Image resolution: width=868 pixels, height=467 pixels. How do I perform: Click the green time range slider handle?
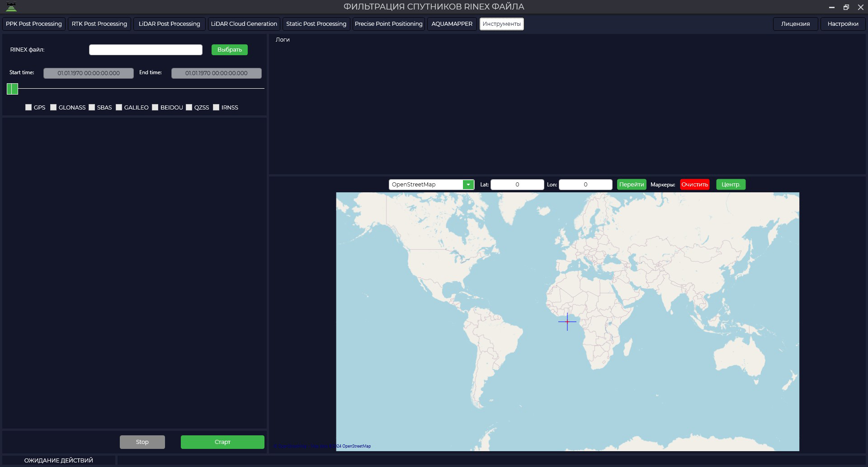click(x=12, y=89)
